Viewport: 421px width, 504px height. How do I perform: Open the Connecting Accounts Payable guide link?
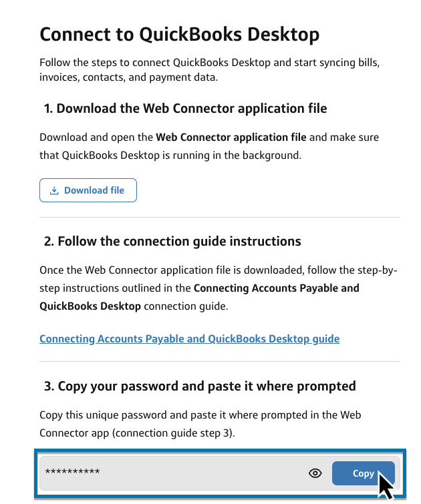(189, 338)
